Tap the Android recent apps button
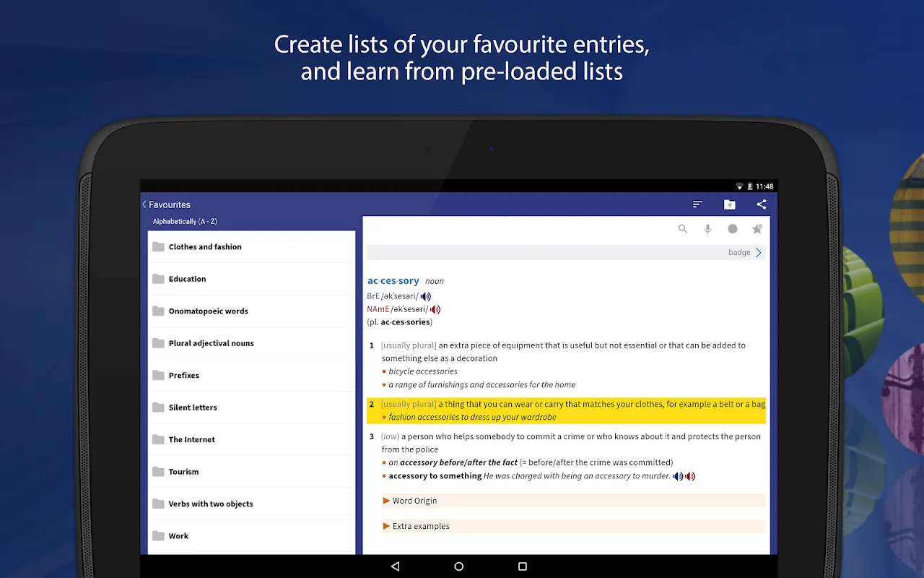Image resolution: width=924 pixels, height=578 pixels. click(x=523, y=566)
